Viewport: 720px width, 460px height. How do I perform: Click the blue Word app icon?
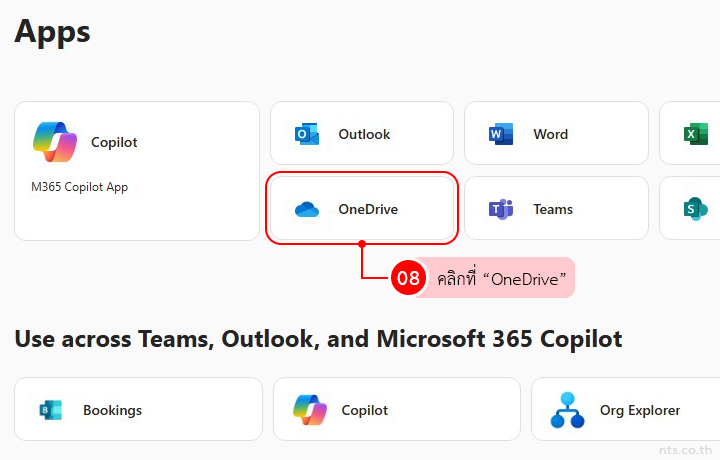click(500, 134)
